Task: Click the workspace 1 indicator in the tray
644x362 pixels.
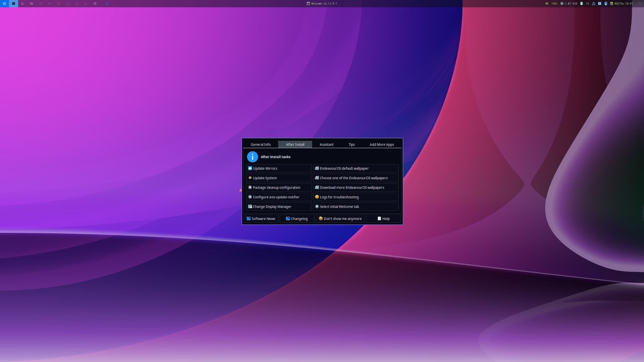Action: [x=599, y=3]
